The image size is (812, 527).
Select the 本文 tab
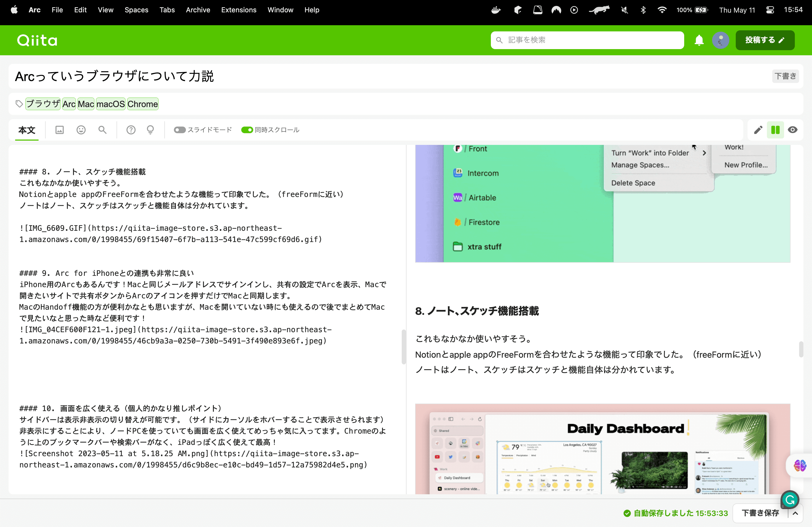27,130
